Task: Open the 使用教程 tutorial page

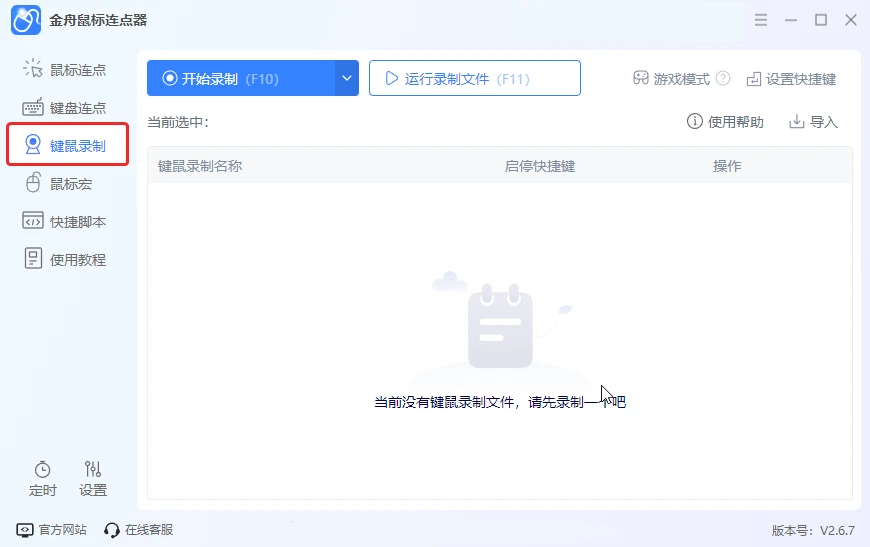Action: tap(64, 259)
